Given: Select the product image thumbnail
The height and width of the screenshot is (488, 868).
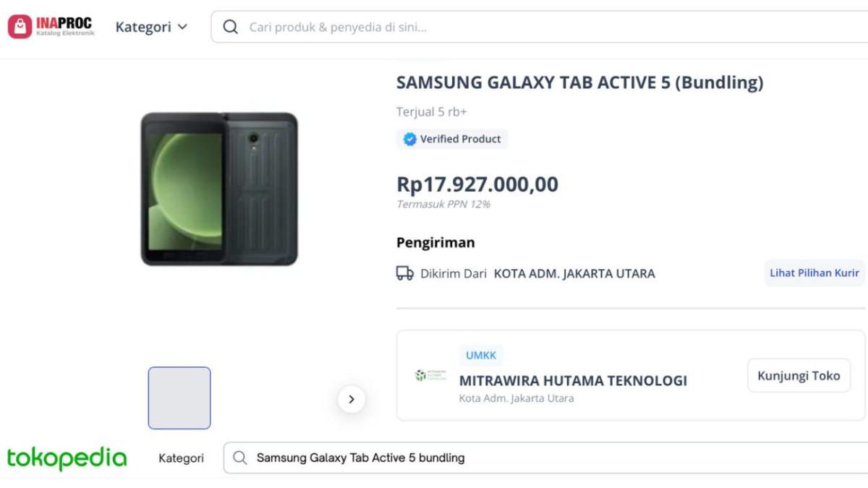Looking at the screenshot, I should pyautogui.click(x=179, y=398).
